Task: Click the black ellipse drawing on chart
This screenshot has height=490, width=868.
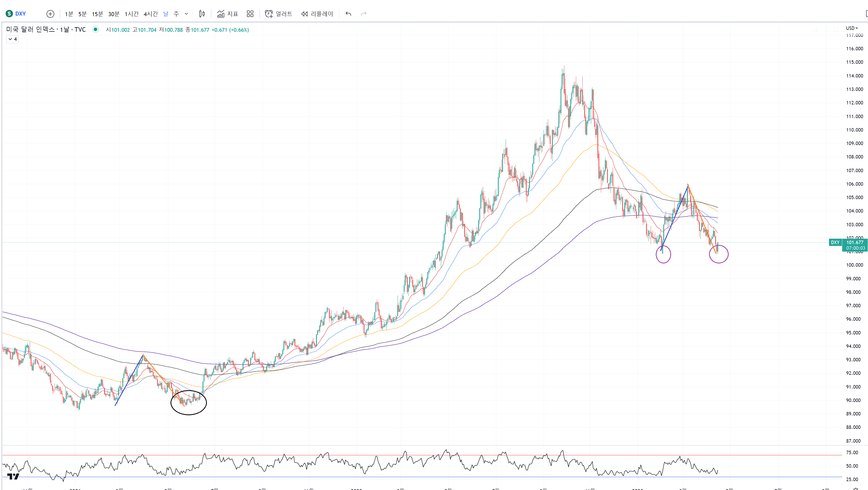Action: [189, 414]
